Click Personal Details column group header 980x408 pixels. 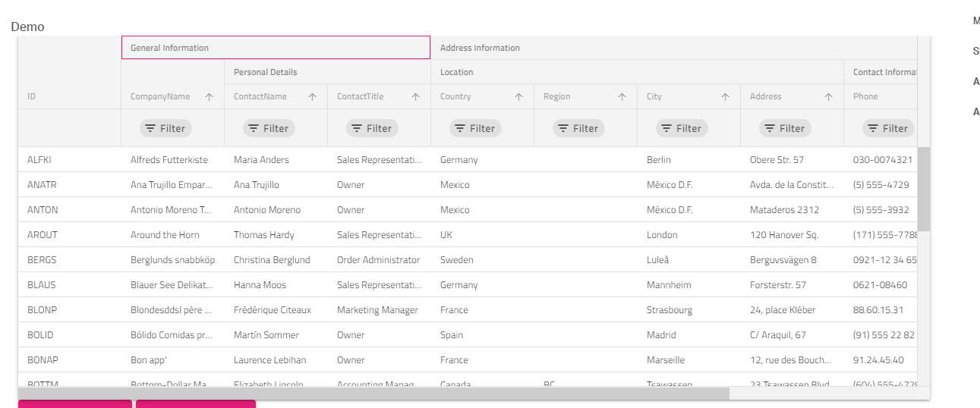tap(327, 72)
